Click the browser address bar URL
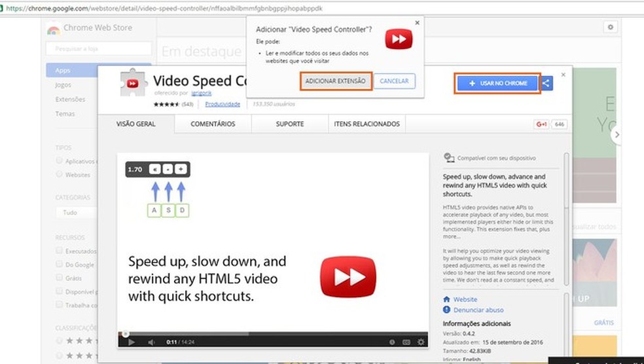 point(164,9)
